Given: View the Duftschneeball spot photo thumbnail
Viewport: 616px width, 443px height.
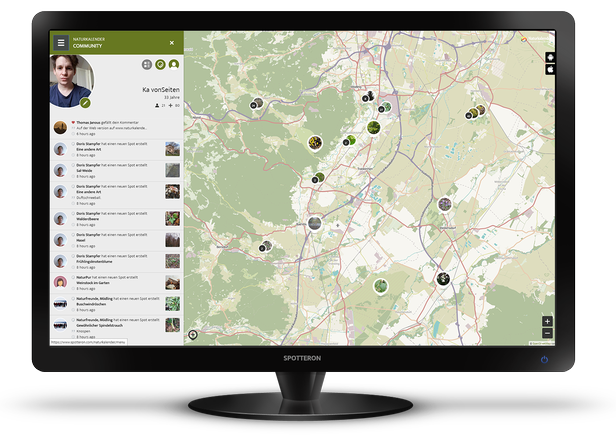Looking at the screenshot, I should point(172,192).
